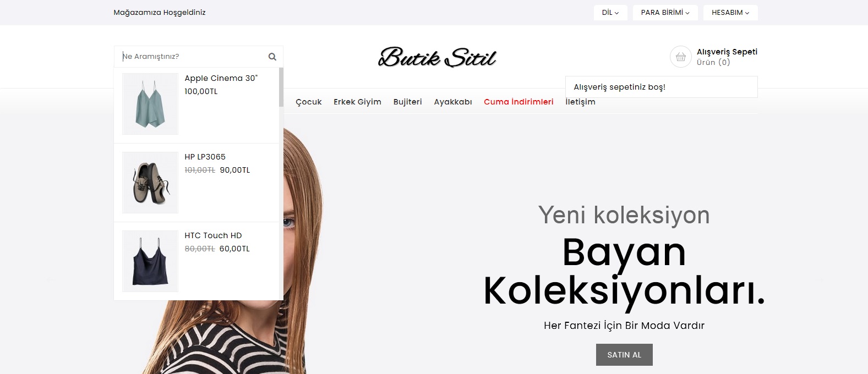Open the Ayakkabı category
The height and width of the screenshot is (374, 868).
click(x=453, y=102)
